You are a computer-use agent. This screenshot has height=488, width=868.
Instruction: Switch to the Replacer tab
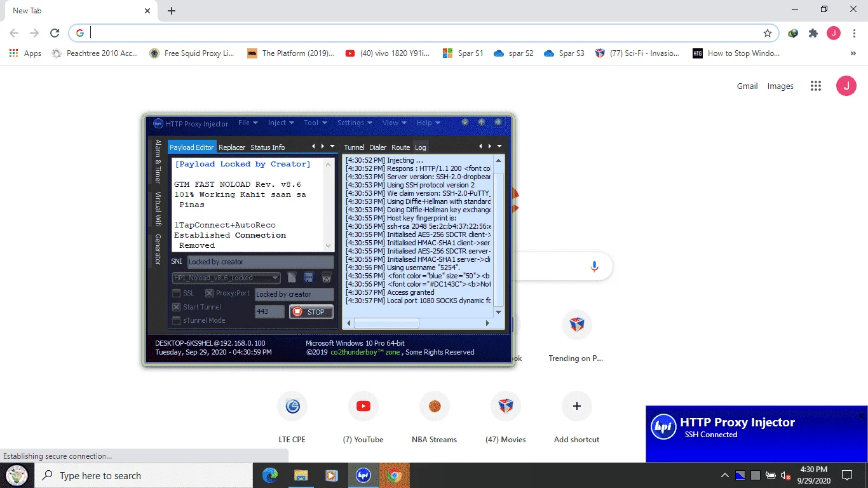click(x=232, y=147)
